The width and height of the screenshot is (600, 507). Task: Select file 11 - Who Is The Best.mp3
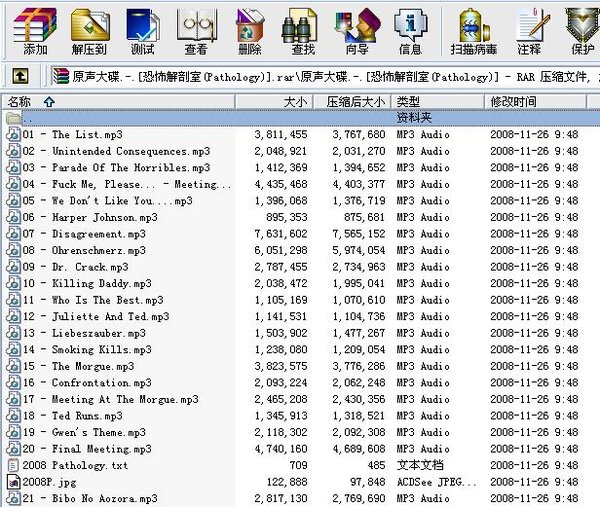93,300
